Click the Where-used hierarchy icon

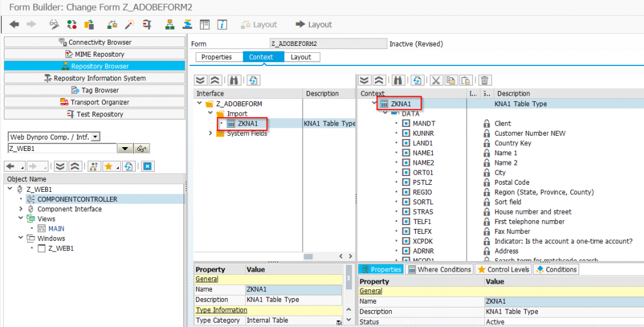click(x=170, y=25)
